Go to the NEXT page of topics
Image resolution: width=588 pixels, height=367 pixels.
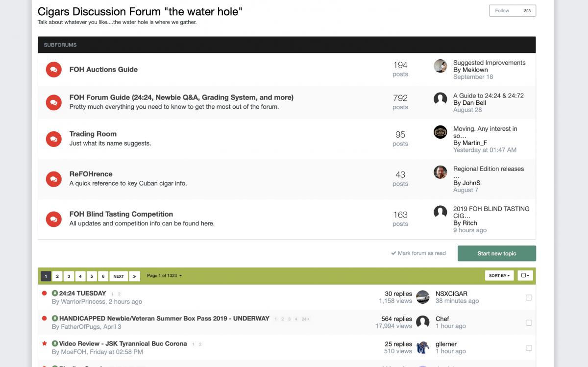(x=119, y=276)
